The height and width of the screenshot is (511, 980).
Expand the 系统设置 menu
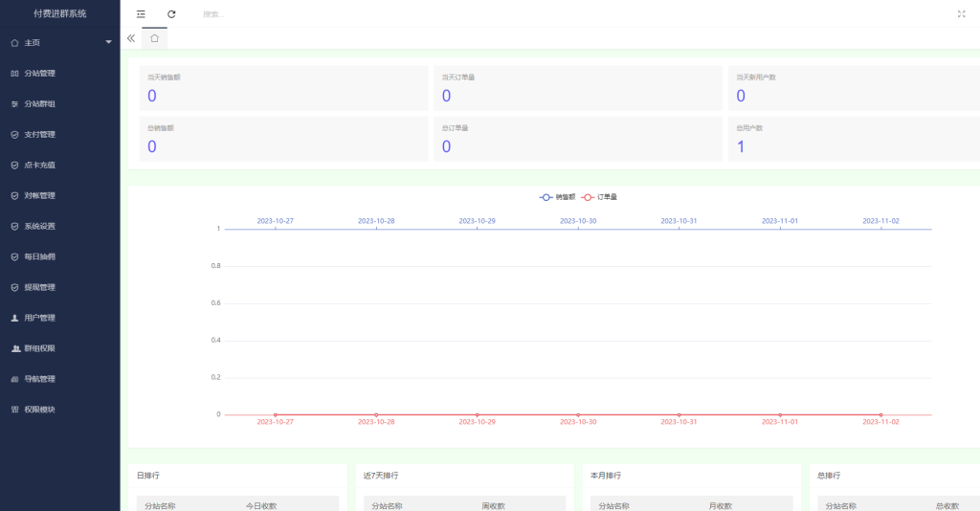(39, 226)
